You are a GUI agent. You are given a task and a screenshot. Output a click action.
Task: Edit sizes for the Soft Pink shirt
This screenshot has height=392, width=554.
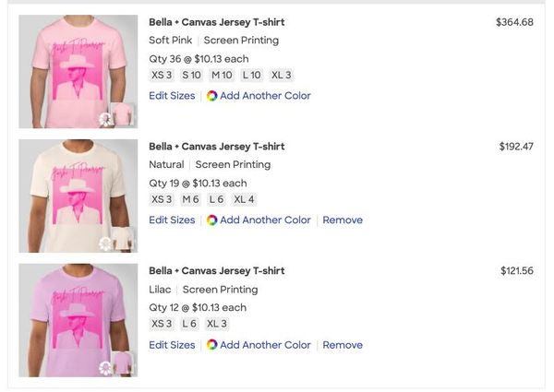172,96
